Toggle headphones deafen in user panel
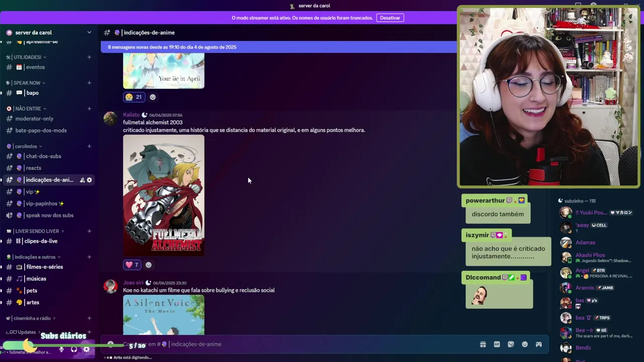 click(x=74, y=349)
